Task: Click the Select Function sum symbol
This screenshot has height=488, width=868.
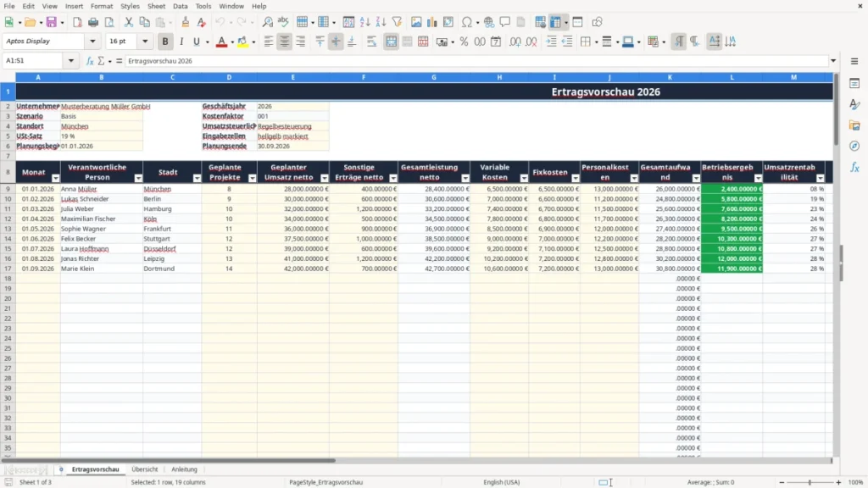Action: click(102, 61)
